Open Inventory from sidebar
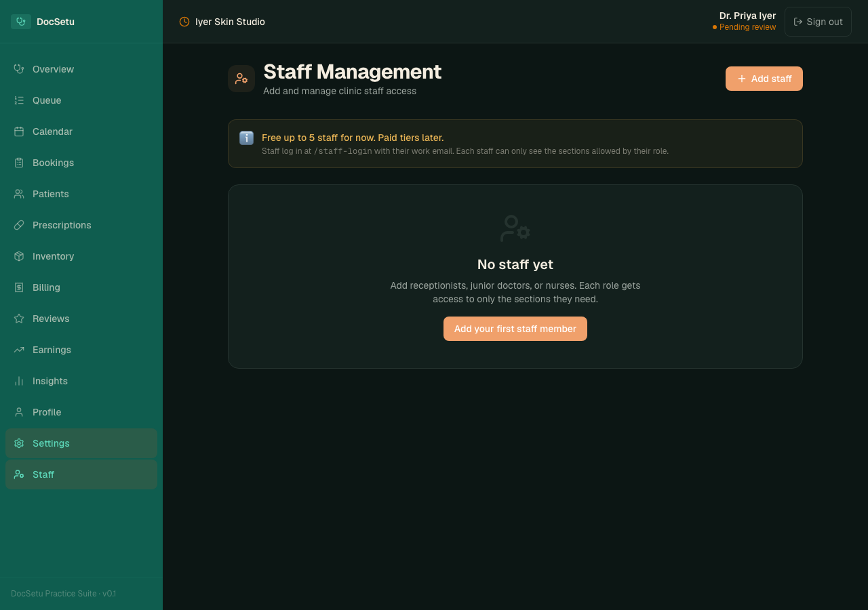Image resolution: width=868 pixels, height=610 pixels. pyautogui.click(x=81, y=256)
